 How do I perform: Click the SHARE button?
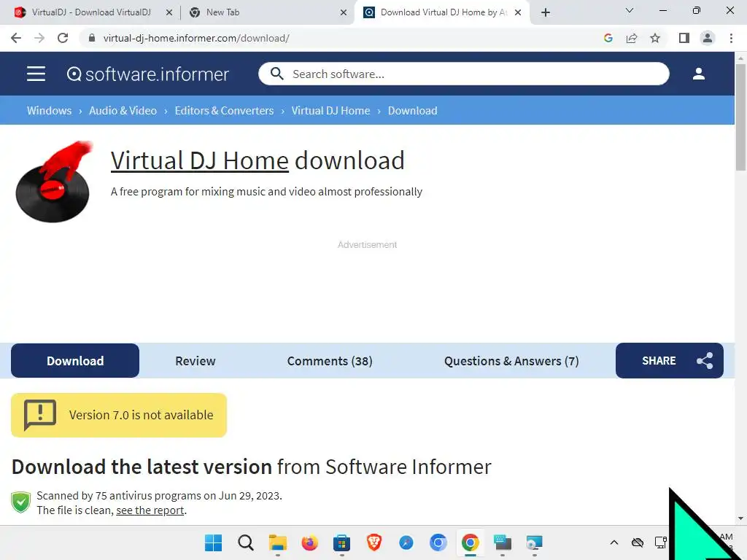[x=670, y=360]
